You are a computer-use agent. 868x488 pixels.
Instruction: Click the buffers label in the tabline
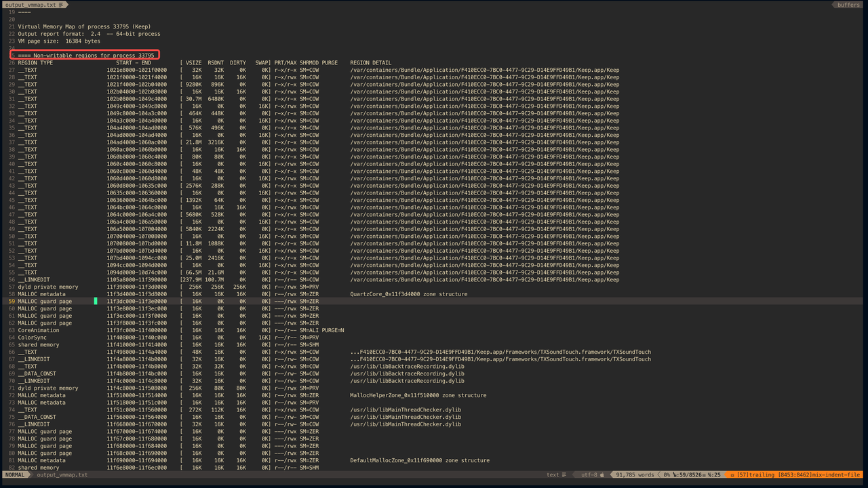tap(848, 5)
